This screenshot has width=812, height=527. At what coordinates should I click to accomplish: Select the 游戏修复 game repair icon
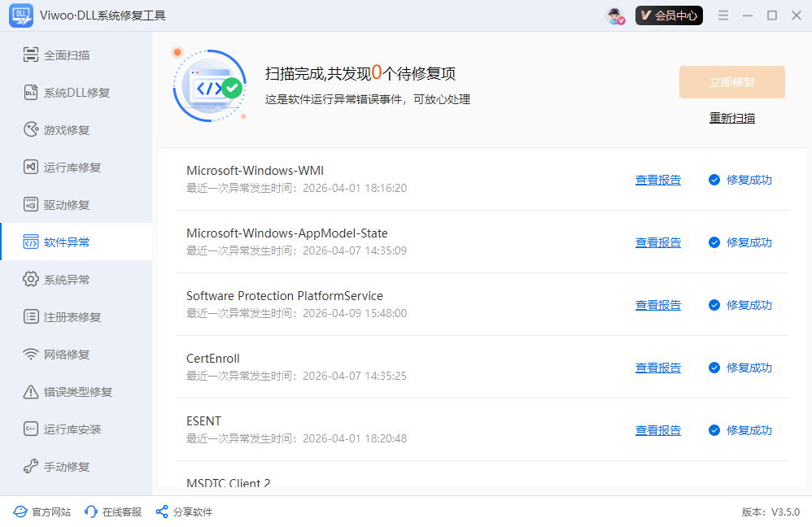pyautogui.click(x=31, y=129)
